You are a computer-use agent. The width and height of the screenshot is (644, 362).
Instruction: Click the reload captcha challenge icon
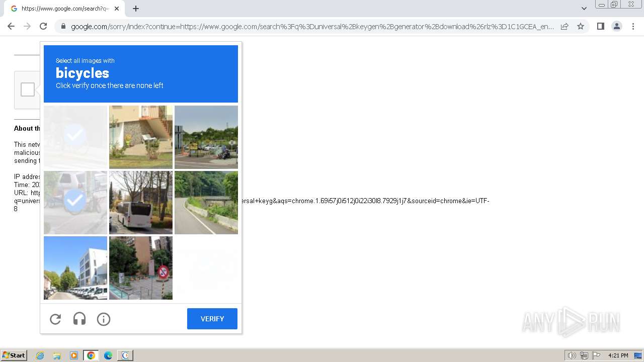pyautogui.click(x=55, y=319)
